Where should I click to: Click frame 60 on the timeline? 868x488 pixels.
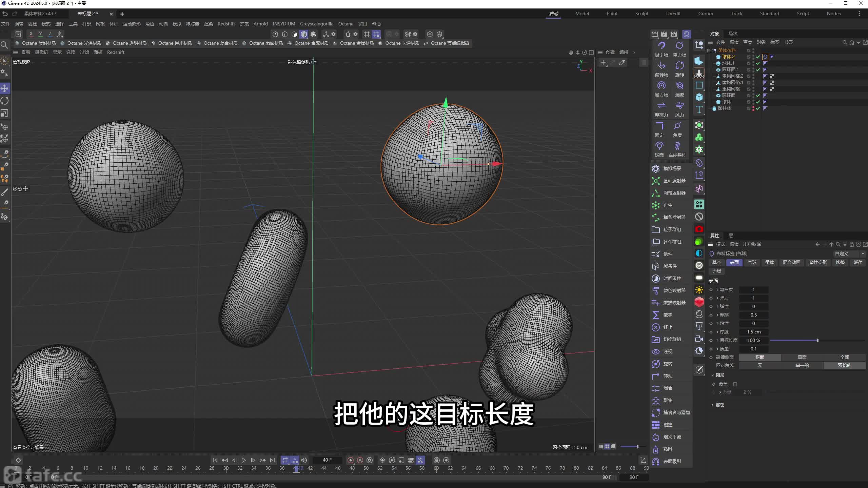pos(436,468)
